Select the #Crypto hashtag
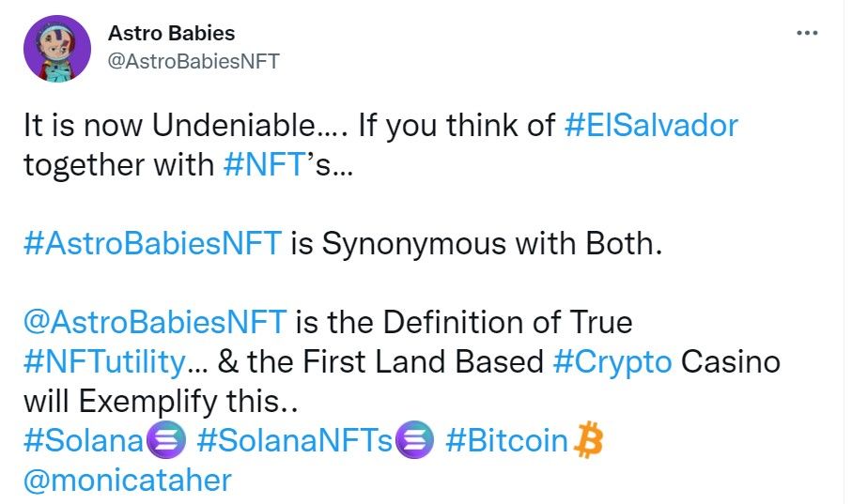Screen dimensions: 852x504 612,362
